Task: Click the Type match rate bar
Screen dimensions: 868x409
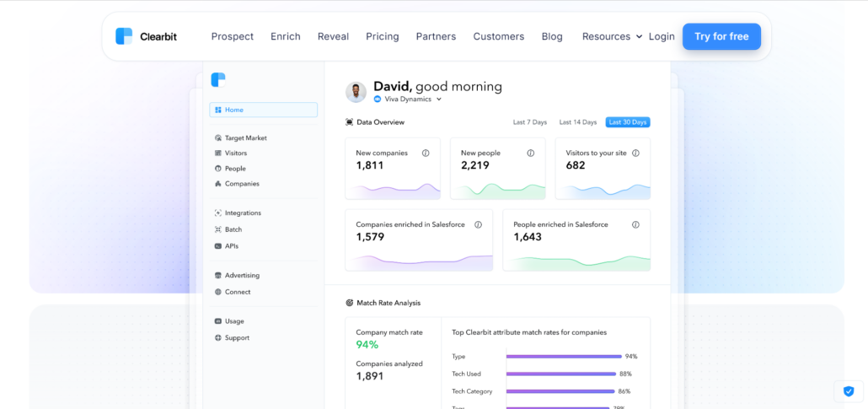Action: 564,357
